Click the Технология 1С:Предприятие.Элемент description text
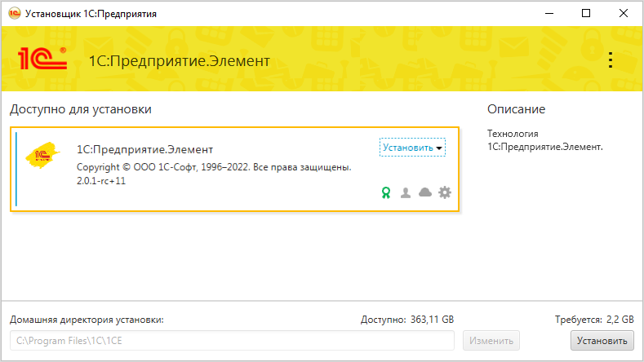Screen dimensions: 644x362 click(x=545, y=140)
